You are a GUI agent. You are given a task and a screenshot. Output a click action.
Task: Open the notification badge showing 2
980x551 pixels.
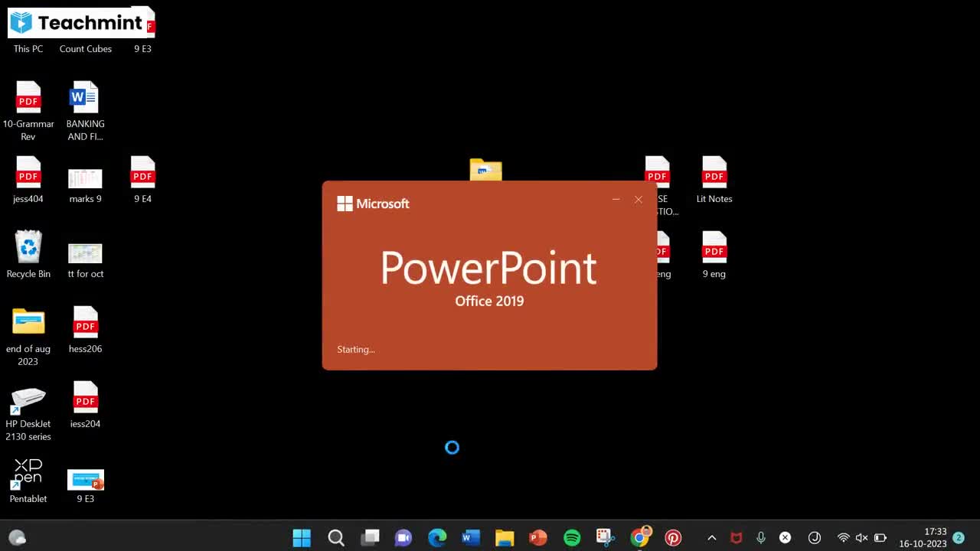[x=959, y=538]
